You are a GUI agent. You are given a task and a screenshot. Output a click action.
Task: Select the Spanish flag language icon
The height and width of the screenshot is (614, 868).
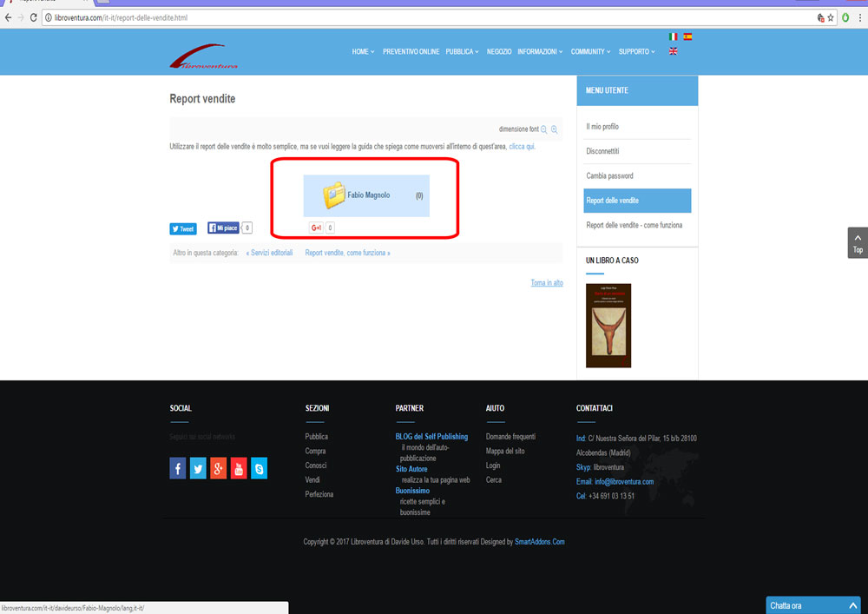click(x=687, y=37)
